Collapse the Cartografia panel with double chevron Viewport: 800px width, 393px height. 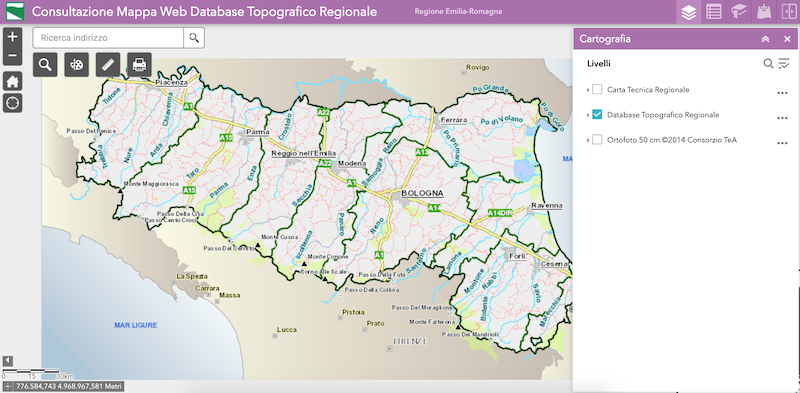(x=765, y=39)
